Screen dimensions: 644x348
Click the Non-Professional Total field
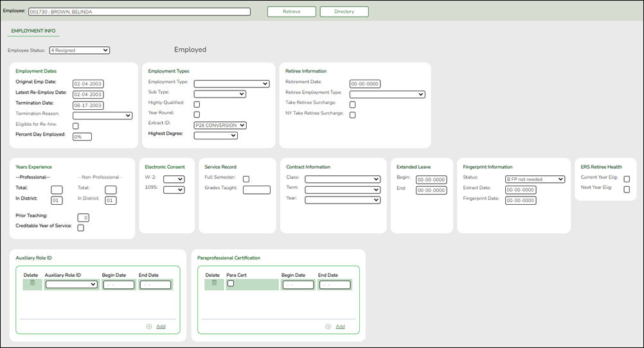click(111, 189)
